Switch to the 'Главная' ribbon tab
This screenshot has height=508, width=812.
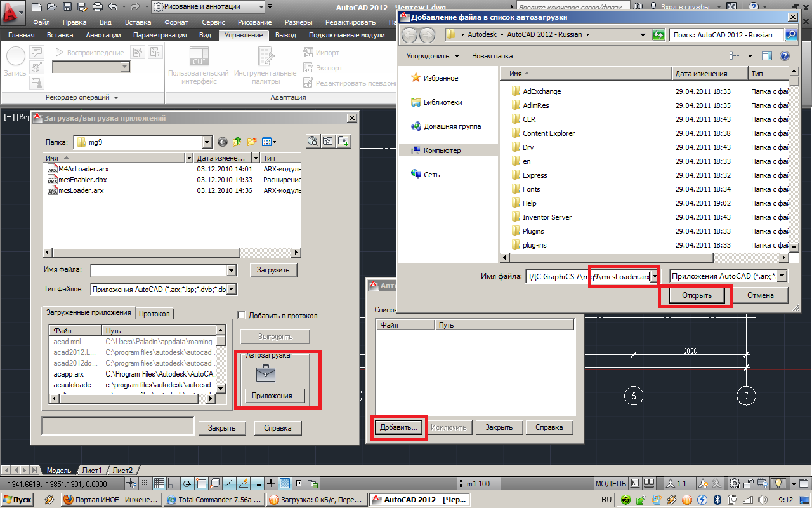(21, 36)
